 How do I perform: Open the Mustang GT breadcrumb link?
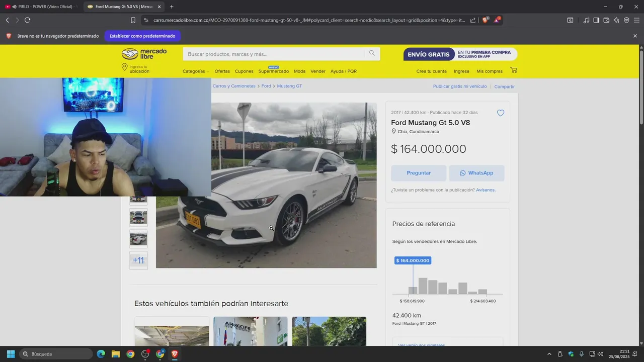click(289, 86)
